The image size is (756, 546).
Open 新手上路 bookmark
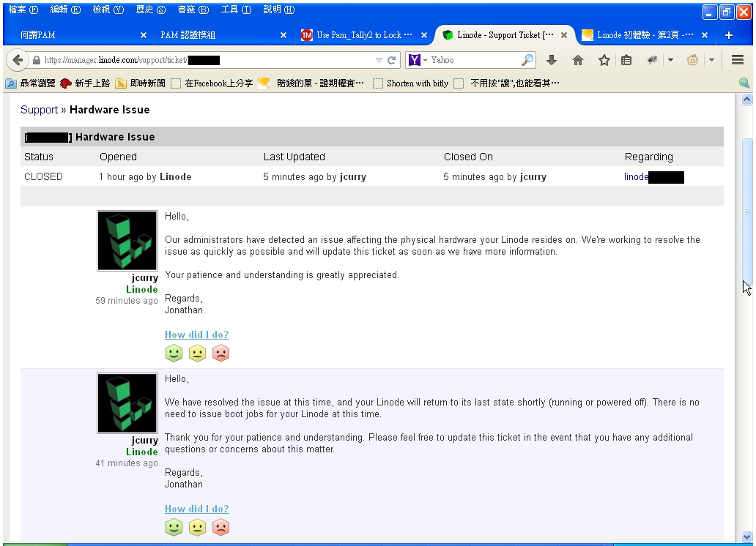click(x=85, y=83)
